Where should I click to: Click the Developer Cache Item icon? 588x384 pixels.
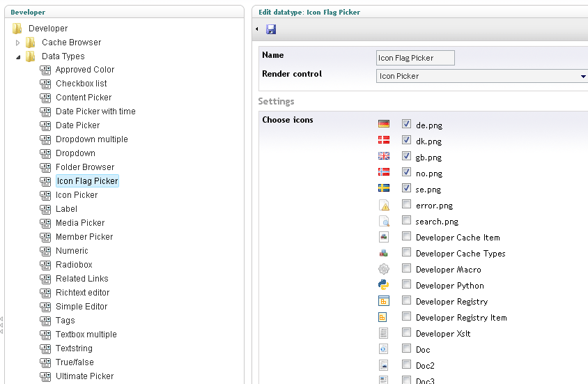[x=384, y=237]
